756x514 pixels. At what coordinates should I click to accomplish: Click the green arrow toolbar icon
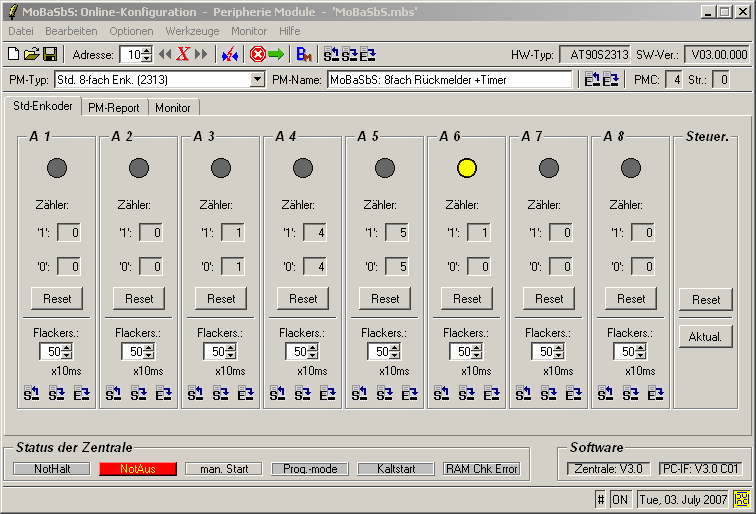click(x=276, y=54)
